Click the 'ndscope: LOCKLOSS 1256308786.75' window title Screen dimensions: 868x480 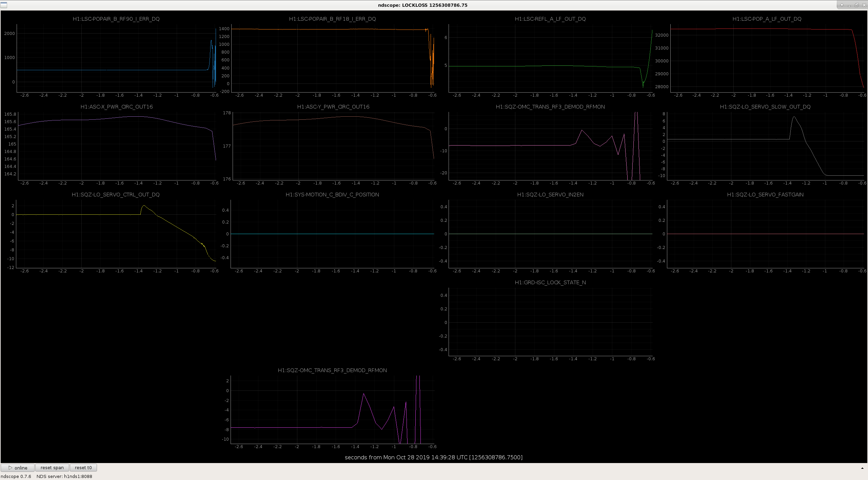(423, 5)
